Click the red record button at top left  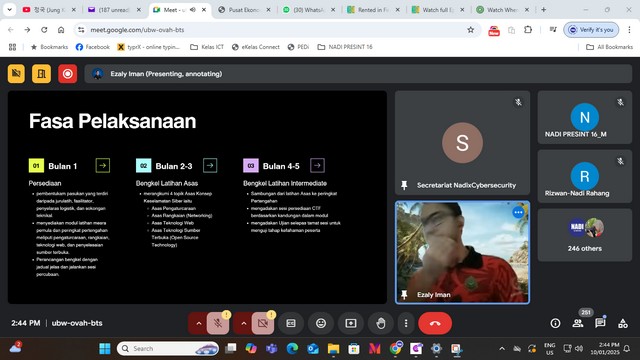pyautogui.click(x=67, y=74)
